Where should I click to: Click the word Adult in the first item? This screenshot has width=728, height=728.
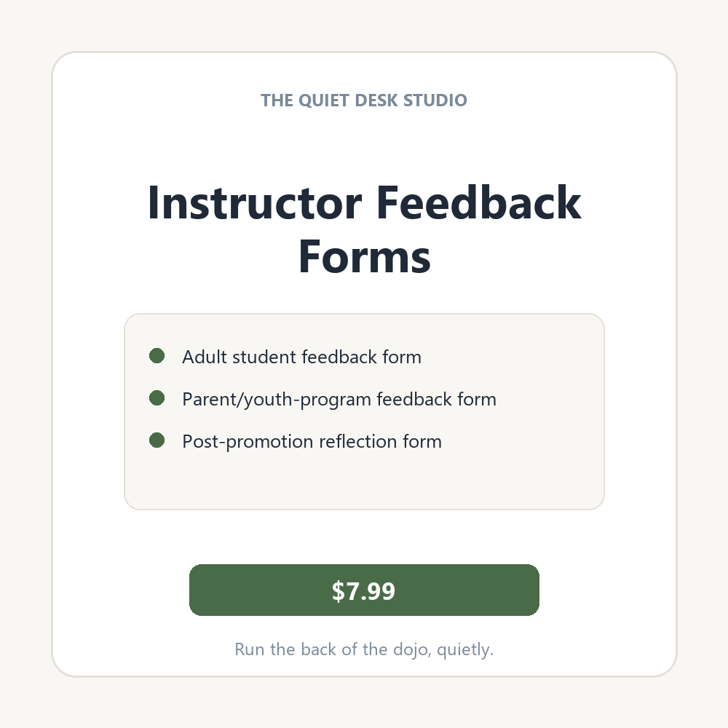click(x=205, y=357)
